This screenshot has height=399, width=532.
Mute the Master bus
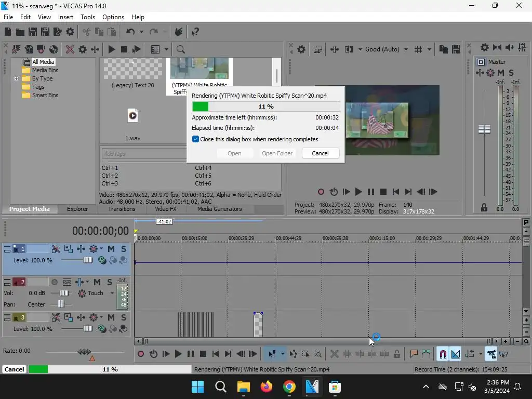tap(501, 73)
